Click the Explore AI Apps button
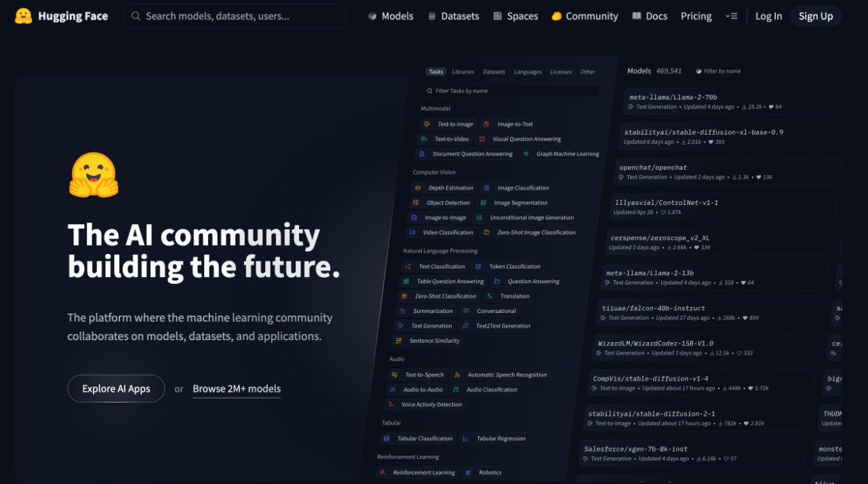Screen dimensions: 868x484 tap(116, 389)
